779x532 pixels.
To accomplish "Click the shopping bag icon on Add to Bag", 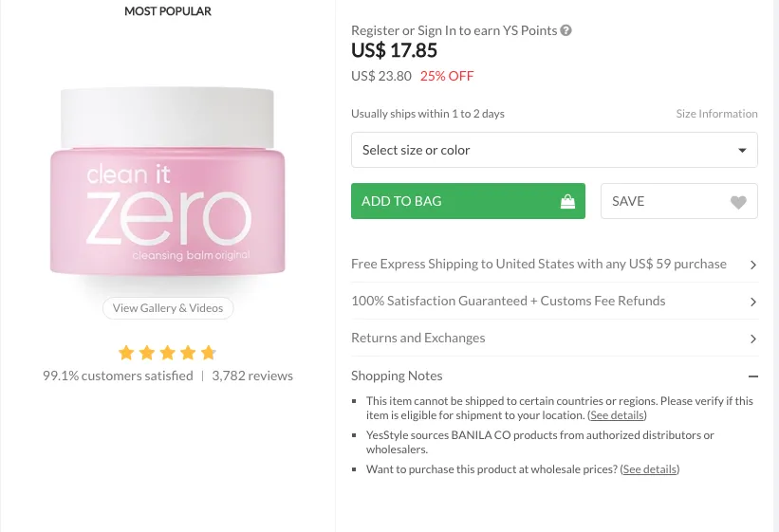I will (x=567, y=201).
